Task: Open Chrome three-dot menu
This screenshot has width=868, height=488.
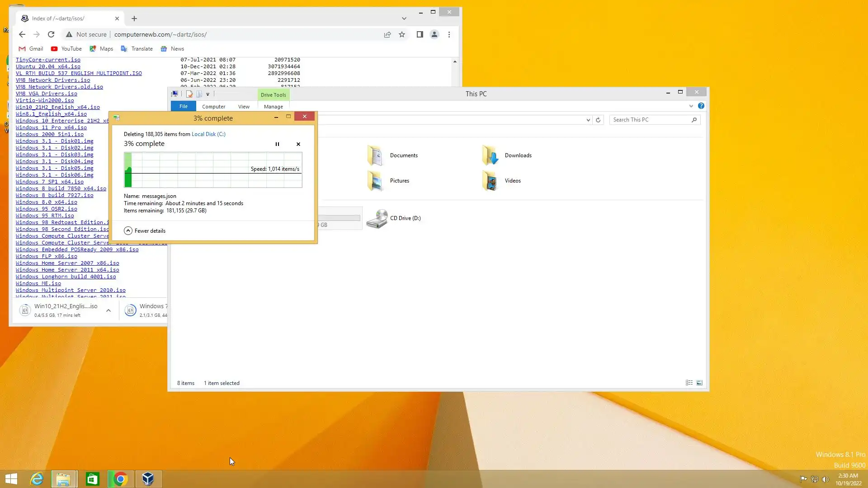Action: (x=449, y=34)
